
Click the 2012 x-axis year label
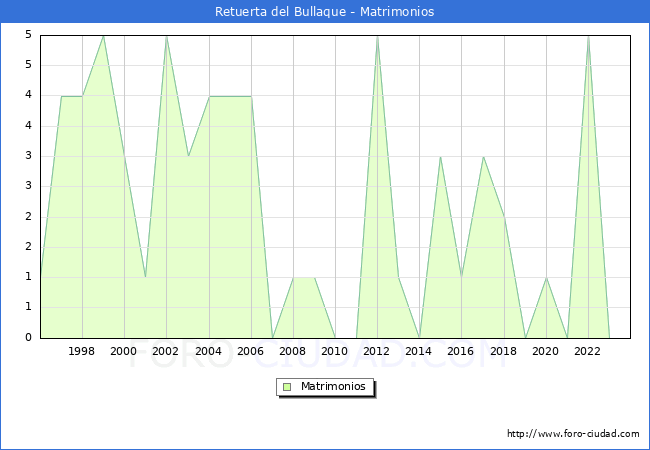click(377, 351)
